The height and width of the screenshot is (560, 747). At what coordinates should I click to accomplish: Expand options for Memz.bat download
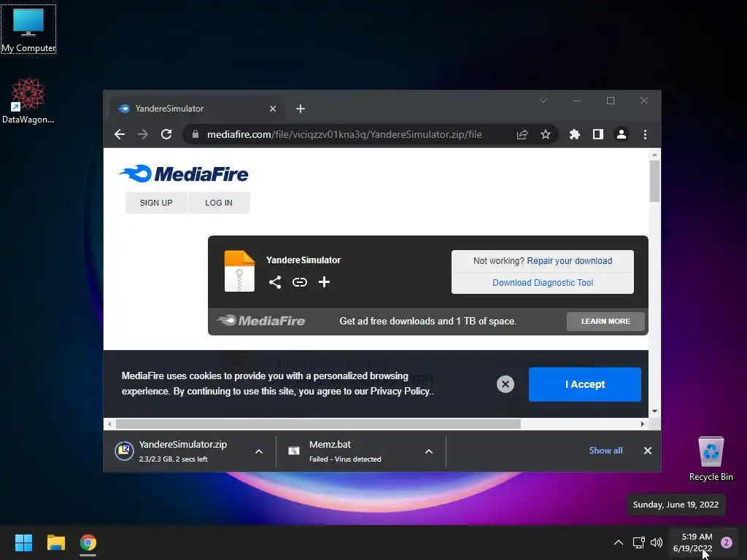(429, 451)
